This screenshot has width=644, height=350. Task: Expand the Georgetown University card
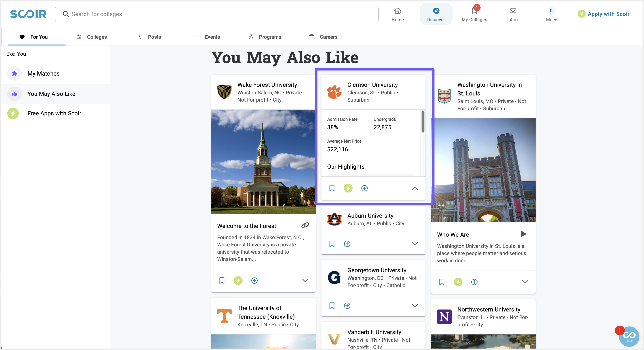click(x=415, y=306)
